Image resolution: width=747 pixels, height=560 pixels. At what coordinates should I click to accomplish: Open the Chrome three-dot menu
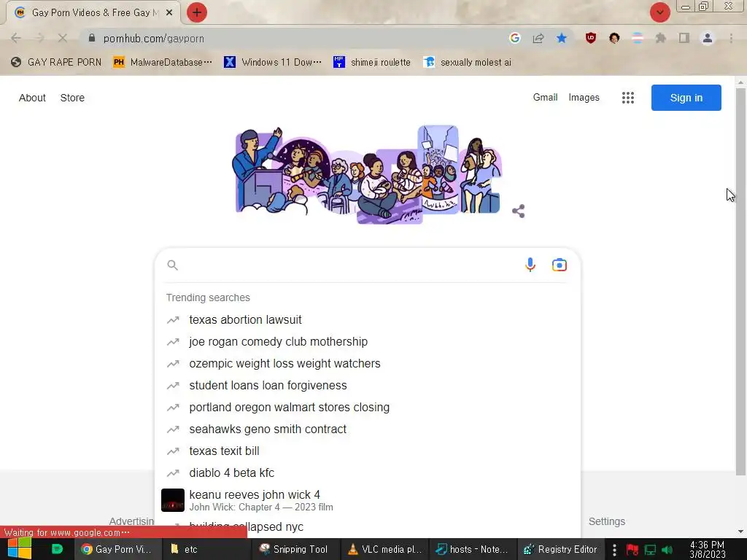(x=731, y=38)
